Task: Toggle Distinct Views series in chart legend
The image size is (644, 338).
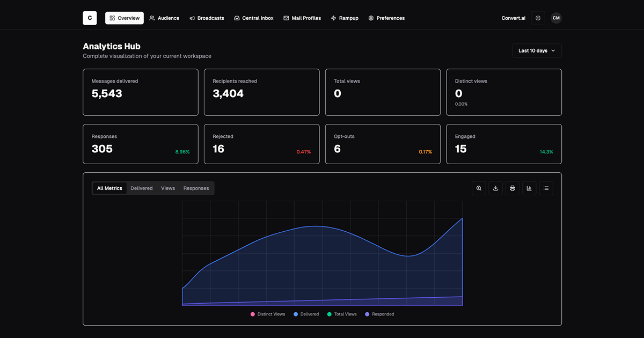Action: pos(268,314)
